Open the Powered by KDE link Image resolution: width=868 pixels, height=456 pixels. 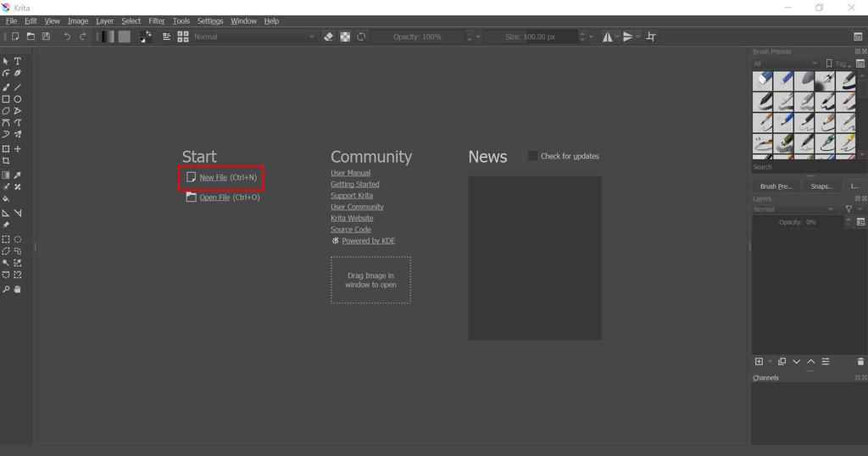tap(368, 241)
